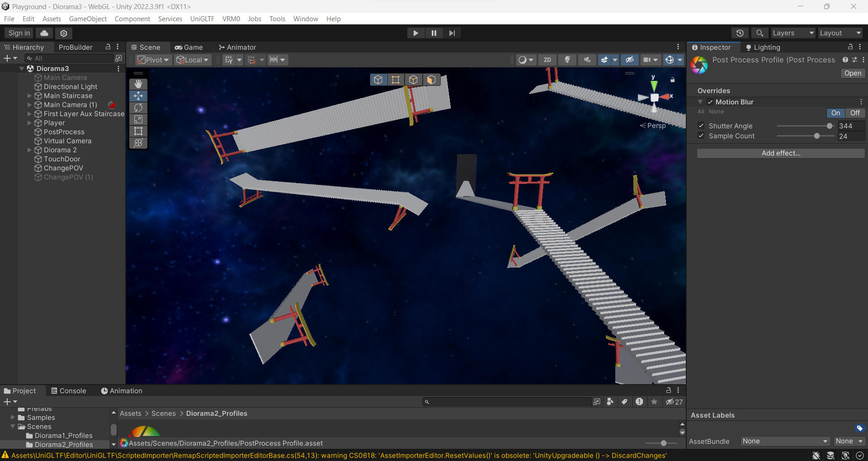Select the Rotate tool in scene toolbar

(x=138, y=108)
